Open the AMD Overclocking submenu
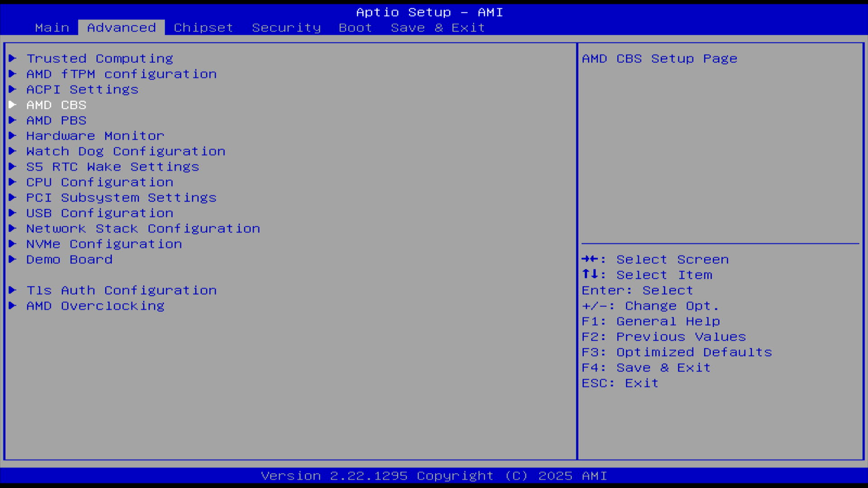The height and width of the screenshot is (488, 868). point(95,306)
